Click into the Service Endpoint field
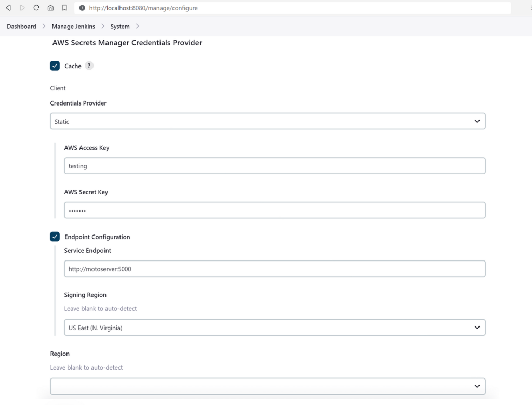 pyautogui.click(x=275, y=269)
